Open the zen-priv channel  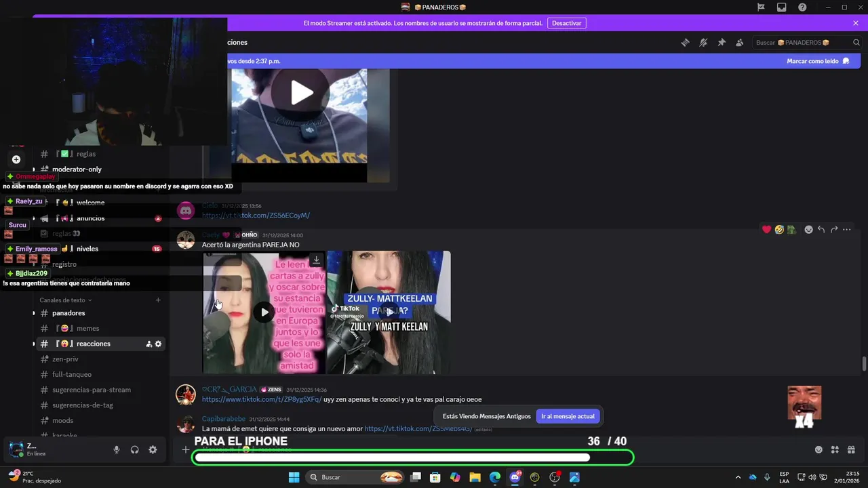(100, 359)
